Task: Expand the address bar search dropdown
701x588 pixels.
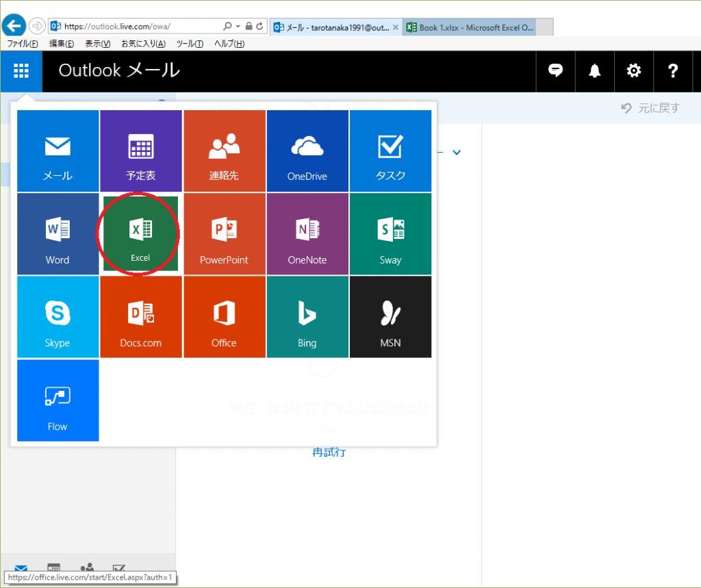Action: 238,27
